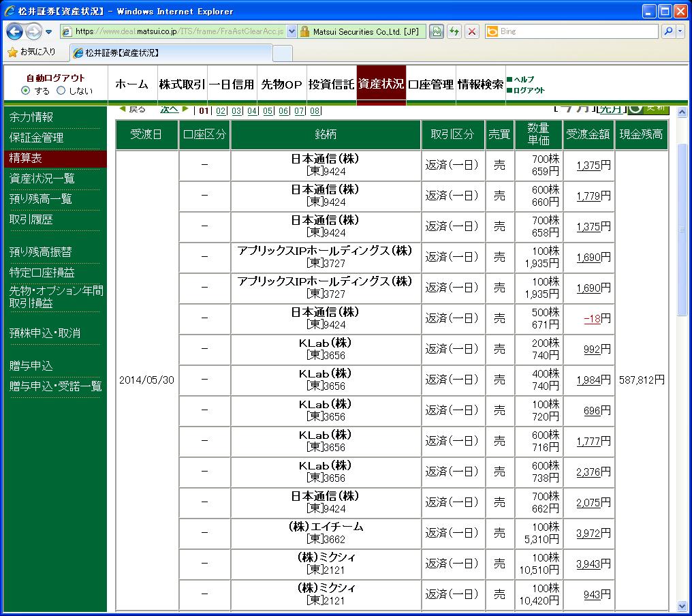Image resolution: width=692 pixels, height=616 pixels.
Task: Open the 投資信託 menu
Action: [331, 84]
